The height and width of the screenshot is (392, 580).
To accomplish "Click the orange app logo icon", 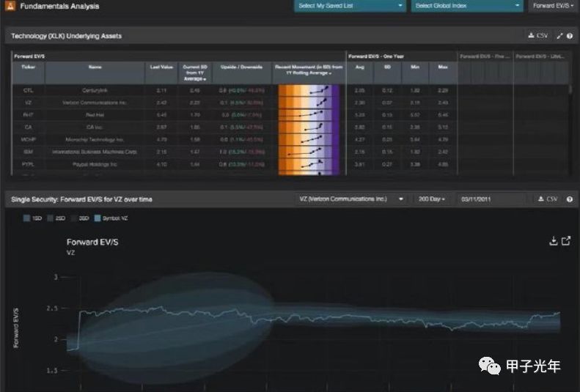I will click(x=10, y=6).
